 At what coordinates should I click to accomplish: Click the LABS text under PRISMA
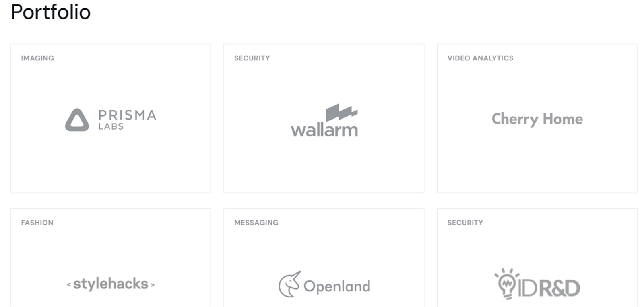click(111, 126)
